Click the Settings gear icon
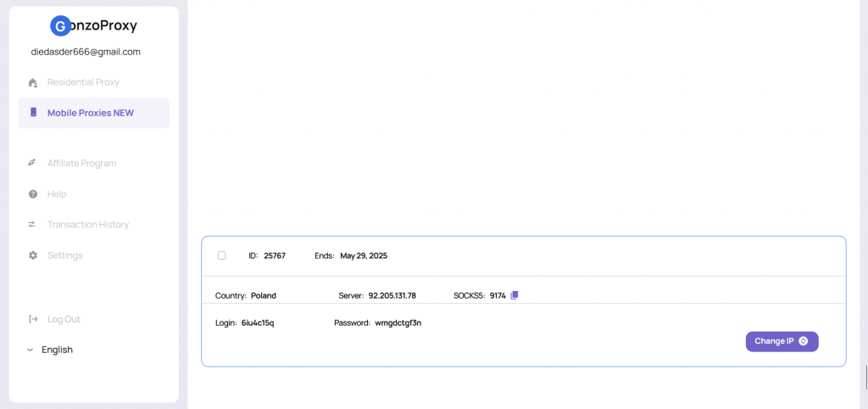This screenshot has height=409, width=868. (33, 255)
